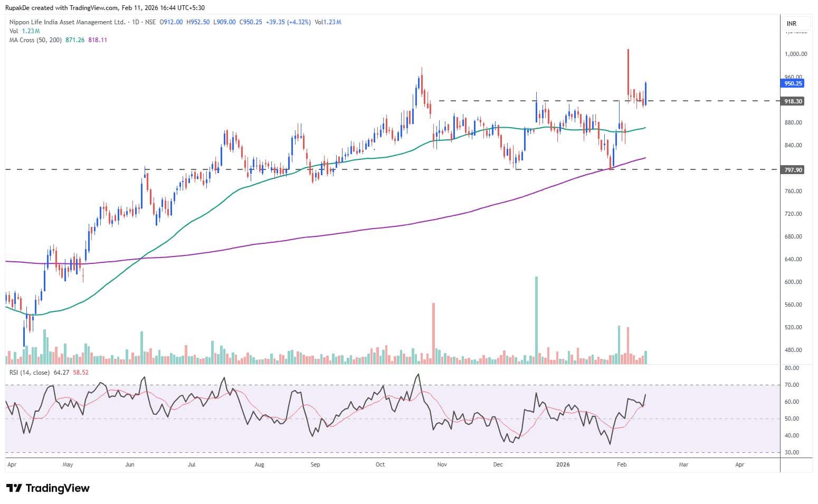Click the 50.00 RSI axis label
This screenshot has width=818, height=504.
[x=792, y=419]
